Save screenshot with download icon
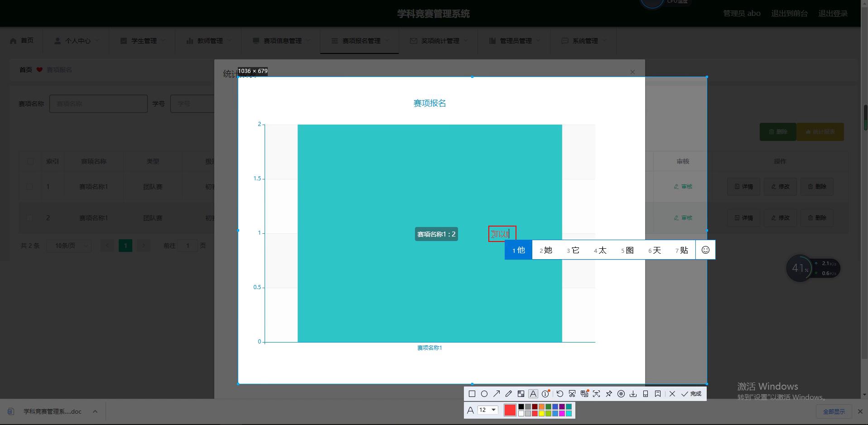The image size is (868, 425). click(x=633, y=394)
